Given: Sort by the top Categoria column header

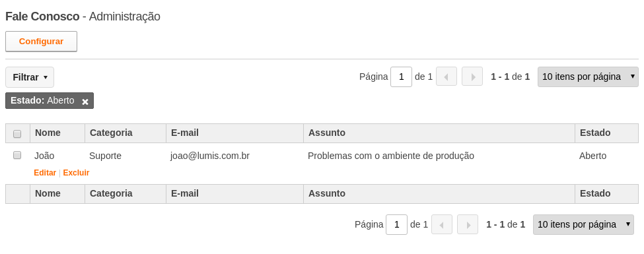Looking at the screenshot, I should tap(111, 133).
